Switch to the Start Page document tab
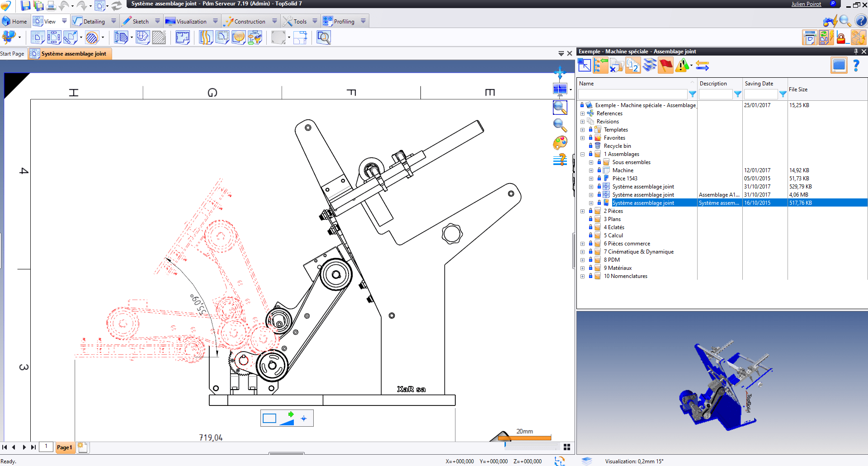The image size is (868, 466). 12,53
